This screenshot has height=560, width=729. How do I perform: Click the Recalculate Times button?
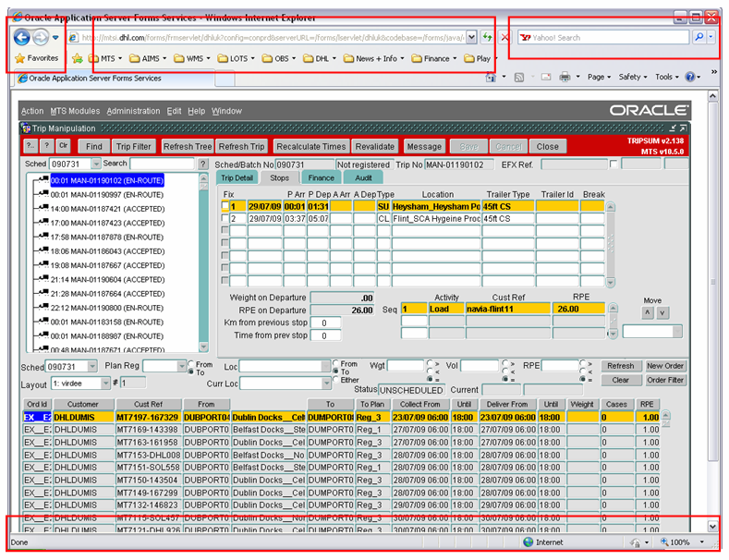311,147
